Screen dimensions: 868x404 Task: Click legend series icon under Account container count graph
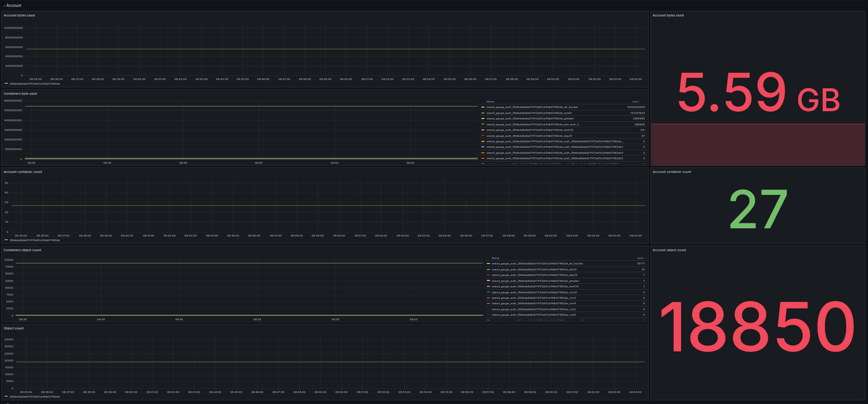pyautogui.click(x=6, y=240)
